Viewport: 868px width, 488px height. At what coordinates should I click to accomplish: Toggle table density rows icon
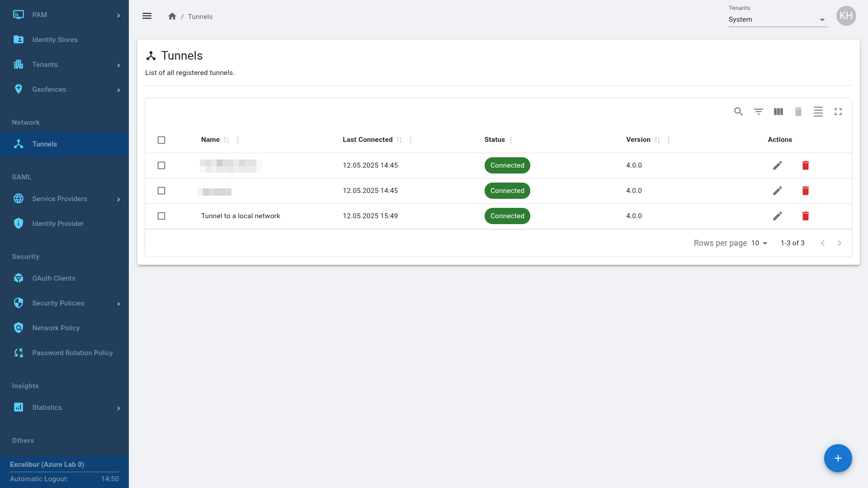[818, 112]
